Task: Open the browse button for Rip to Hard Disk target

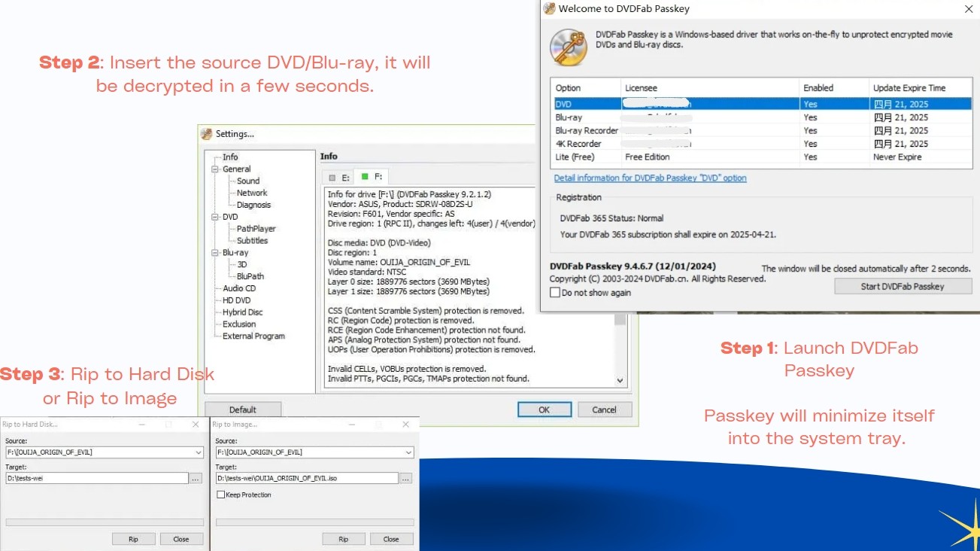Action: click(196, 478)
